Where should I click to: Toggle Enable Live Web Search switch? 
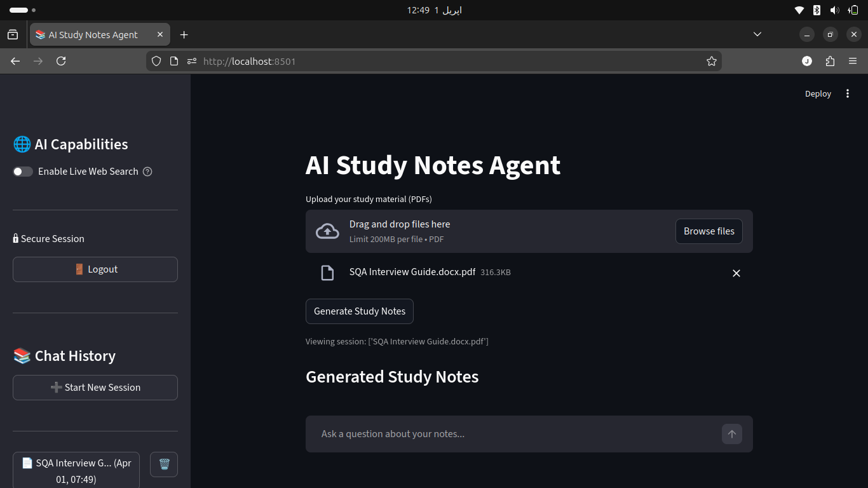click(23, 172)
